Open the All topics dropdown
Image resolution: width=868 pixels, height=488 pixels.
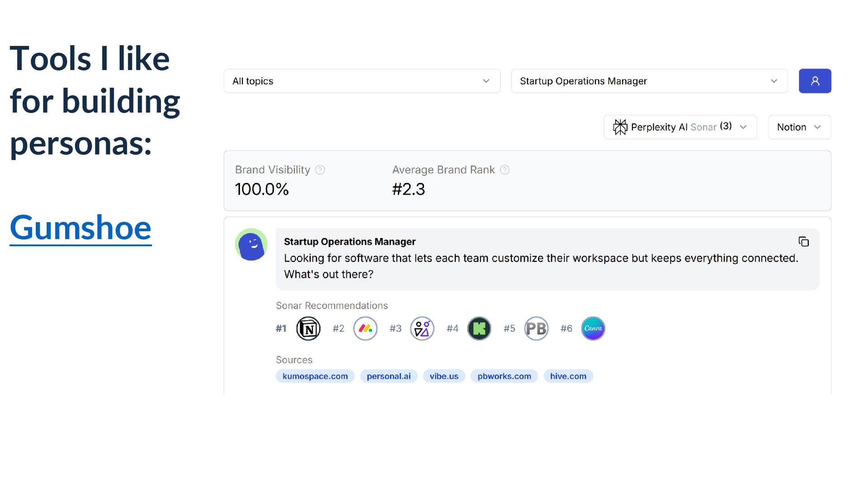pos(362,81)
